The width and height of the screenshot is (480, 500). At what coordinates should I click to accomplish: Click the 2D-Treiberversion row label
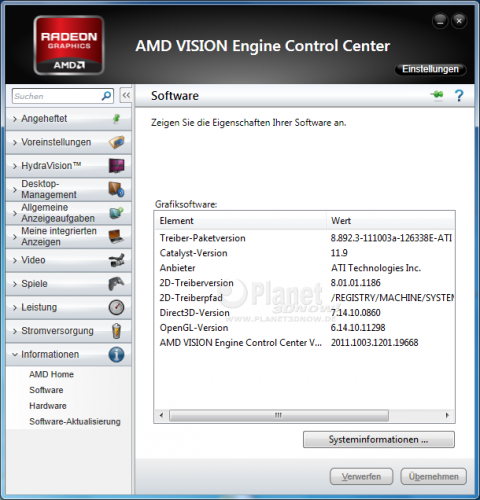pos(197,283)
